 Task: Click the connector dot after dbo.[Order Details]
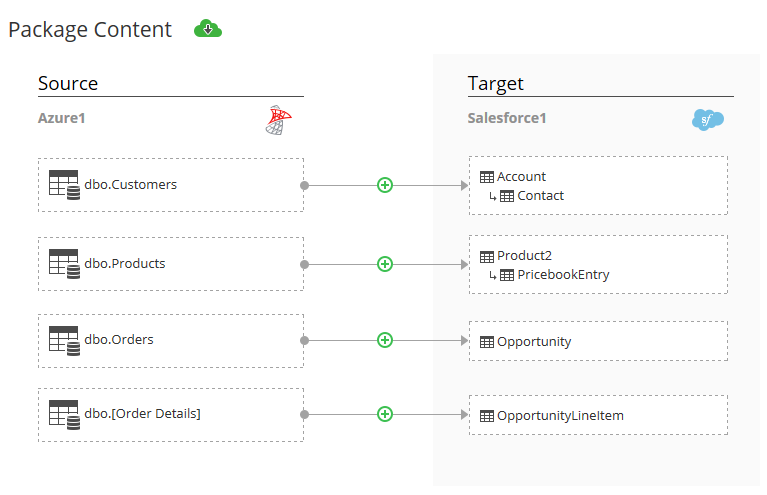[x=304, y=415]
